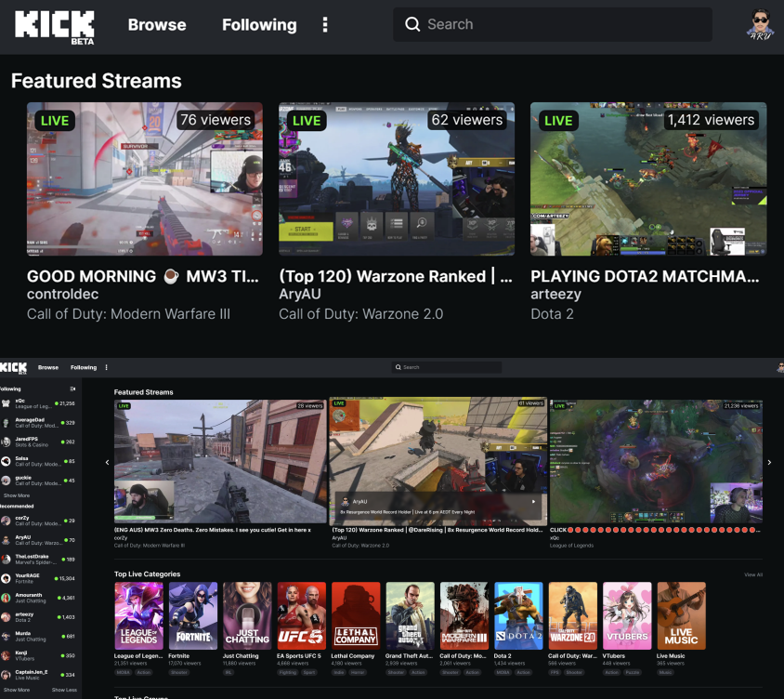Go to previous featured stream with left arrow

click(107, 462)
